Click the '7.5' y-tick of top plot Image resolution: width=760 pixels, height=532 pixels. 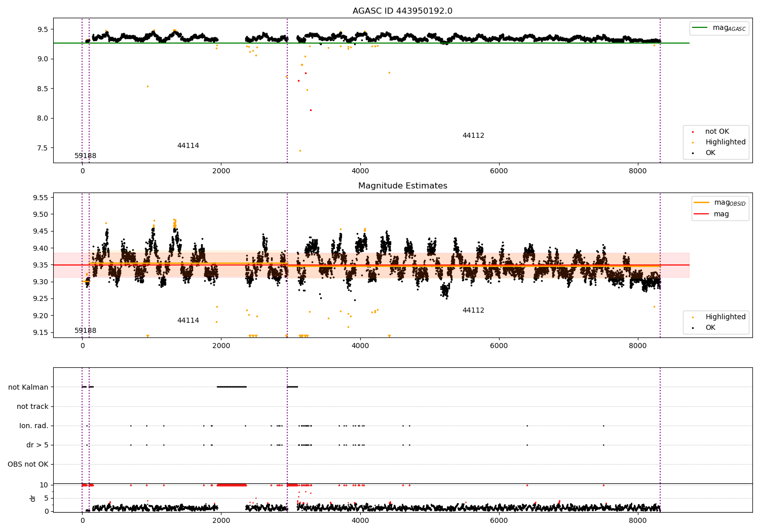click(x=43, y=148)
